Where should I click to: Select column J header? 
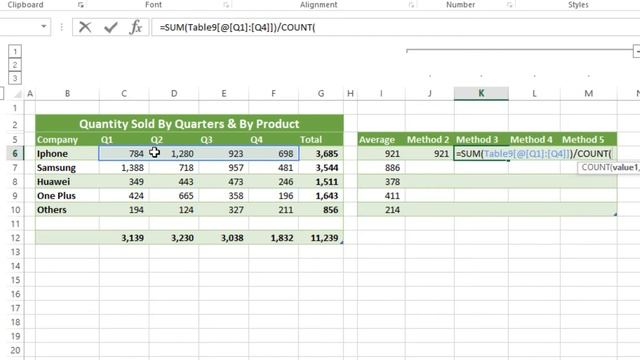click(x=430, y=93)
